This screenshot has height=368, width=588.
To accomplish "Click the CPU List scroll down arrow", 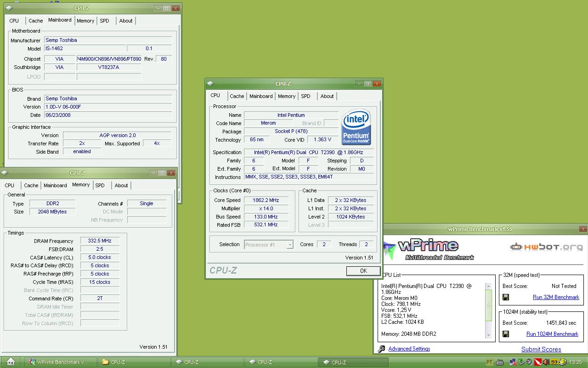I will point(489,335).
